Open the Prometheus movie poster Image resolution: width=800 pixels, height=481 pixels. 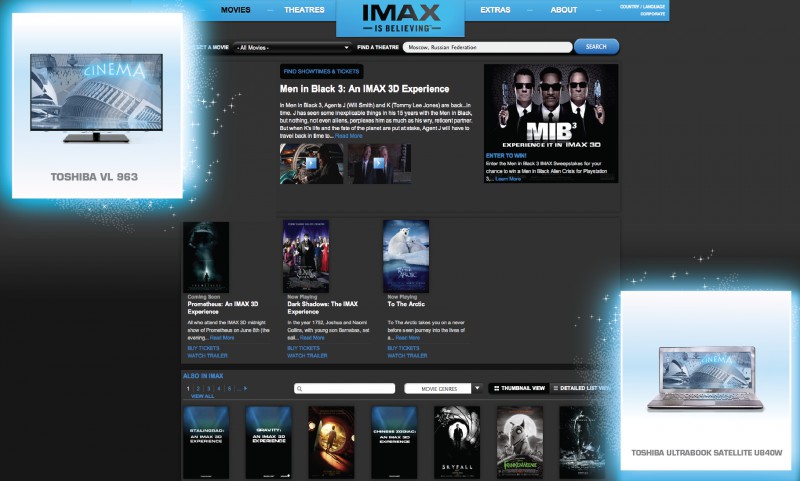[x=206, y=257]
